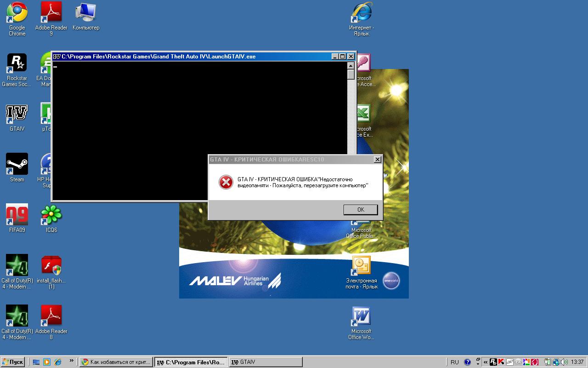The image size is (588, 368).
Task: Open Windows Media Player from quick launch
Action: tap(47, 362)
